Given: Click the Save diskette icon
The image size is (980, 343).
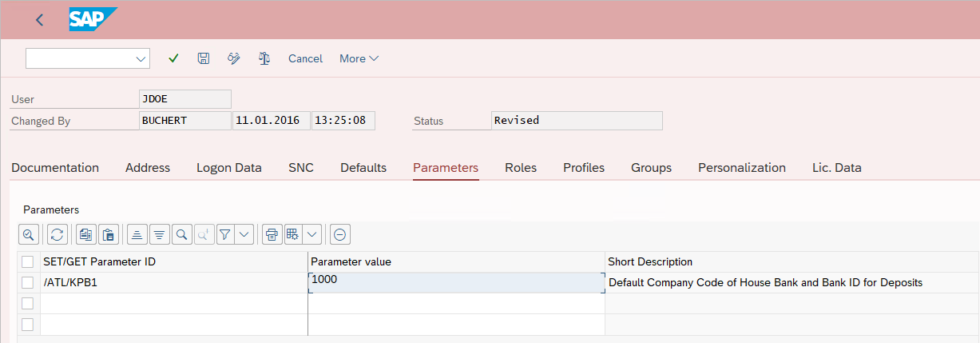Looking at the screenshot, I should (x=204, y=58).
